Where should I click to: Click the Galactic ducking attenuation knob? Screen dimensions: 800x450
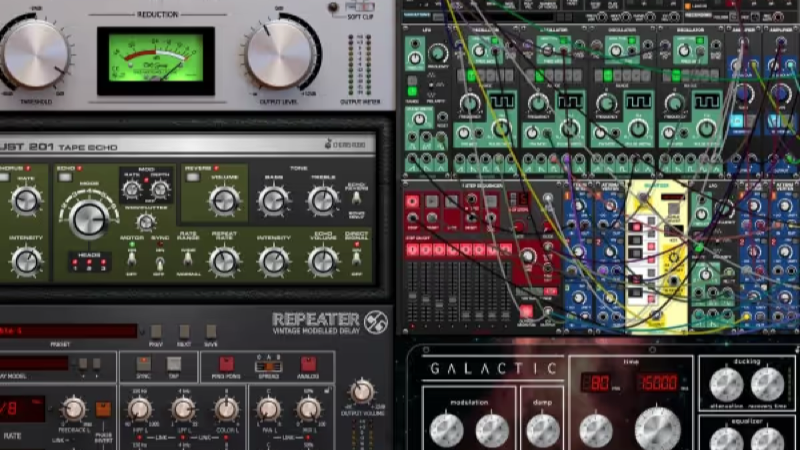tap(727, 384)
